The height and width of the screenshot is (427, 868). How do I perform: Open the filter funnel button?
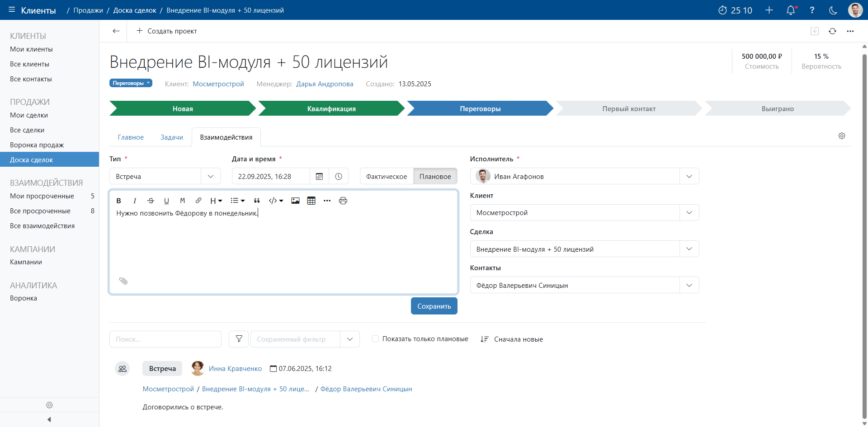pyautogui.click(x=239, y=339)
